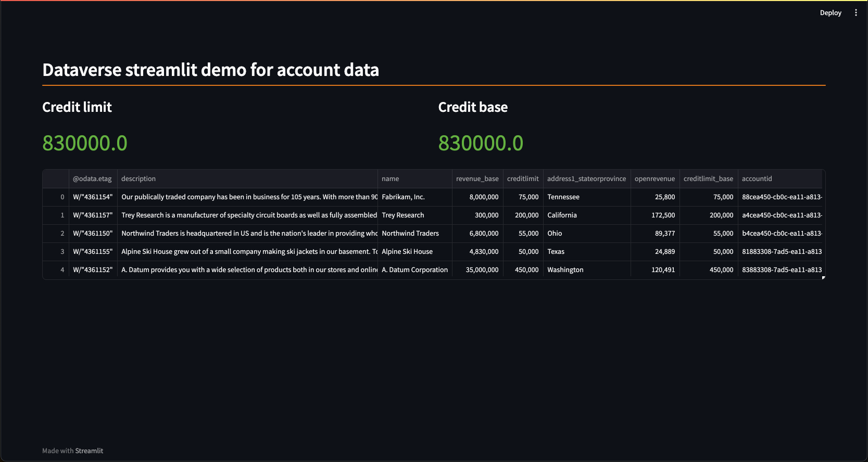Select the description starting 'Northwind Traders is headquartered'
Image resolution: width=868 pixels, height=462 pixels.
pos(247,234)
